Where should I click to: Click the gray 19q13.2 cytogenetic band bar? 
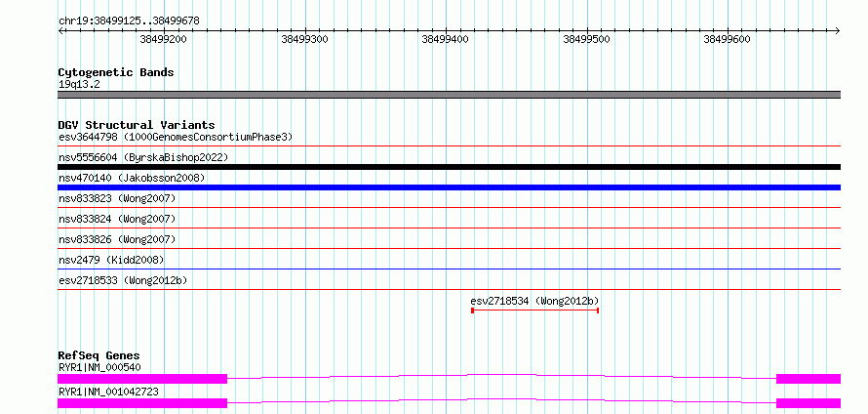449,95
